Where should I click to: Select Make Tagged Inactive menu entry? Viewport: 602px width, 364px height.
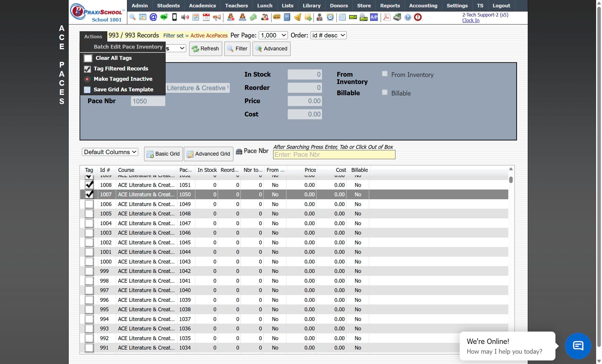[123, 79]
